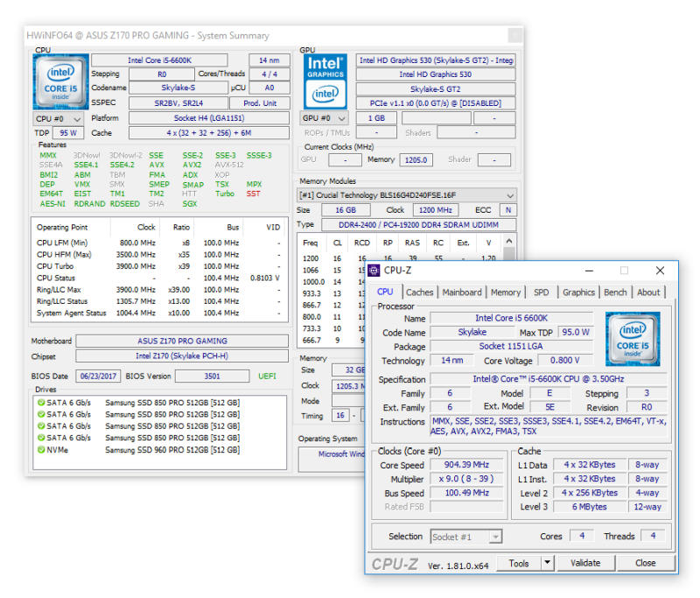Open the Graphics tab

578,292
